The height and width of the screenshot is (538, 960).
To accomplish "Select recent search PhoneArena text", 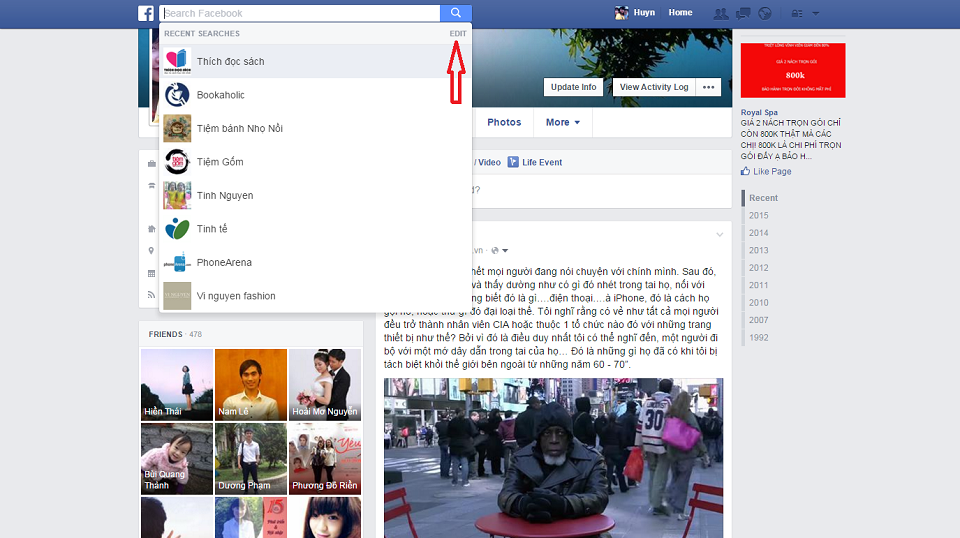I will point(224,263).
